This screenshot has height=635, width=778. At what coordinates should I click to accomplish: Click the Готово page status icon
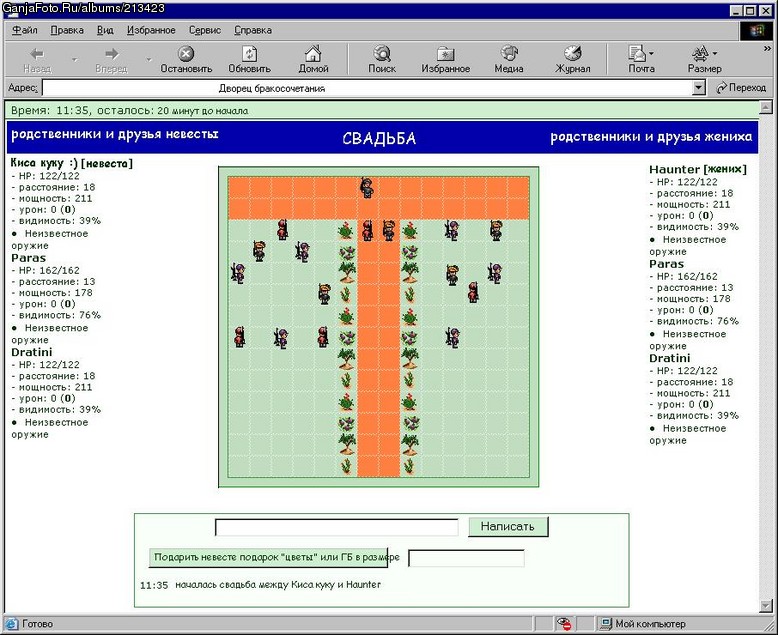[12, 624]
